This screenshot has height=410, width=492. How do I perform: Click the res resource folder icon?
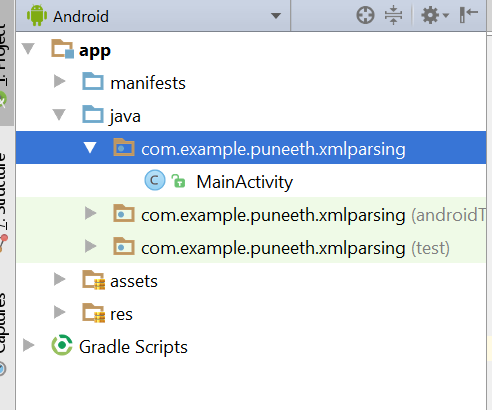[94, 313]
